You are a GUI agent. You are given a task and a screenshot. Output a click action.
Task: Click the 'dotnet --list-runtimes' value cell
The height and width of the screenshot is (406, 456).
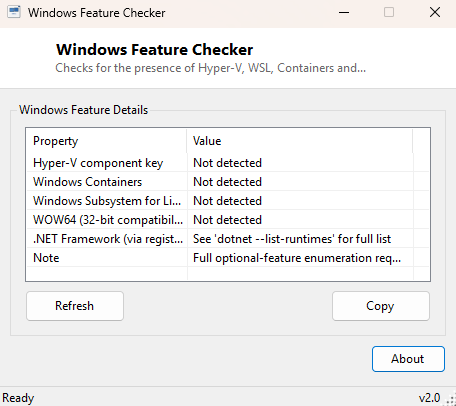(292, 239)
